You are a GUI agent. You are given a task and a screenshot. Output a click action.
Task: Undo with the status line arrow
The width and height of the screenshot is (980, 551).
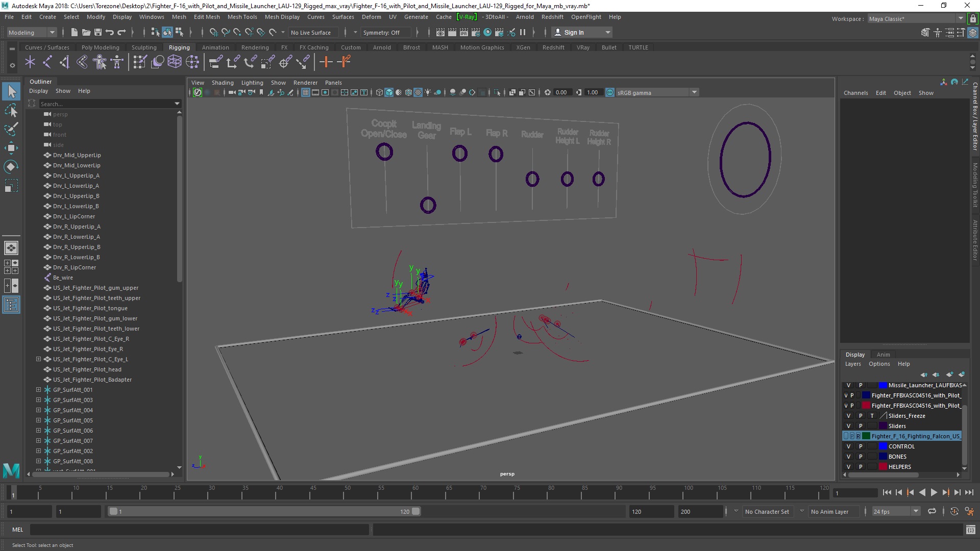[110, 32]
